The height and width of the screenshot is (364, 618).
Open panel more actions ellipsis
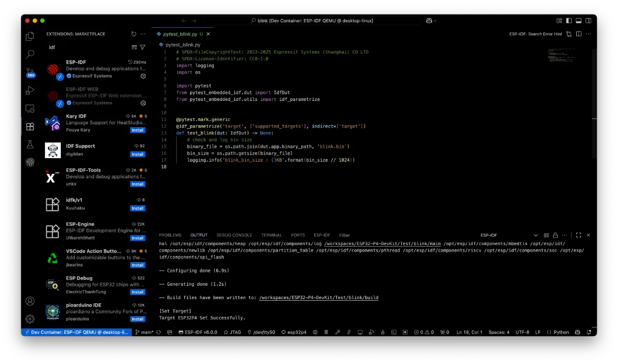click(565, 235)
